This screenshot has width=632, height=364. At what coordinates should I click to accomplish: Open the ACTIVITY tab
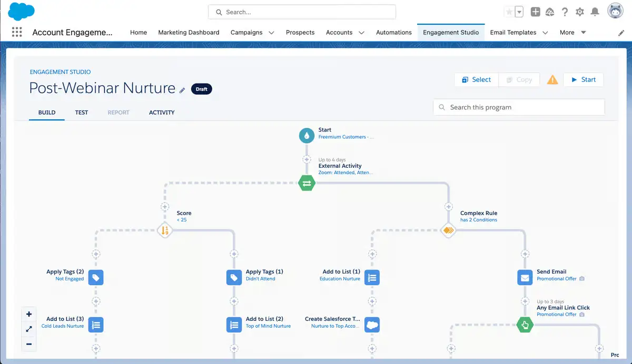click(161, 112)
